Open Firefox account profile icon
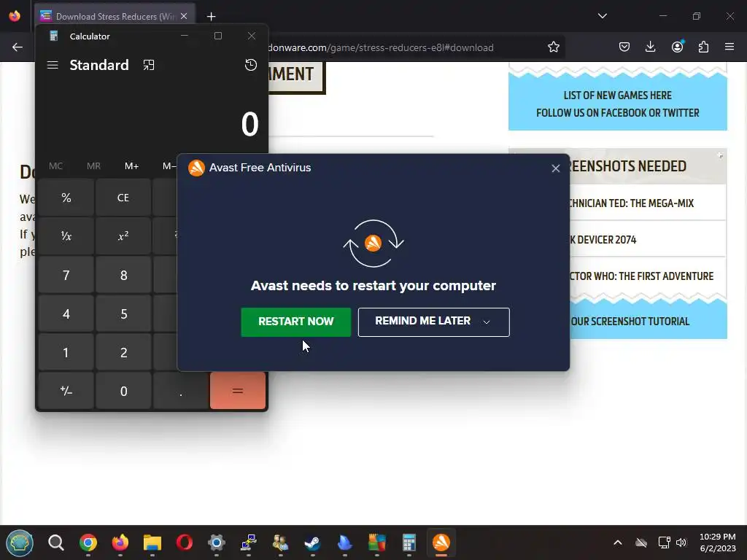The width and height of the screenshot is (747, 560). click(x=677, y=47)
